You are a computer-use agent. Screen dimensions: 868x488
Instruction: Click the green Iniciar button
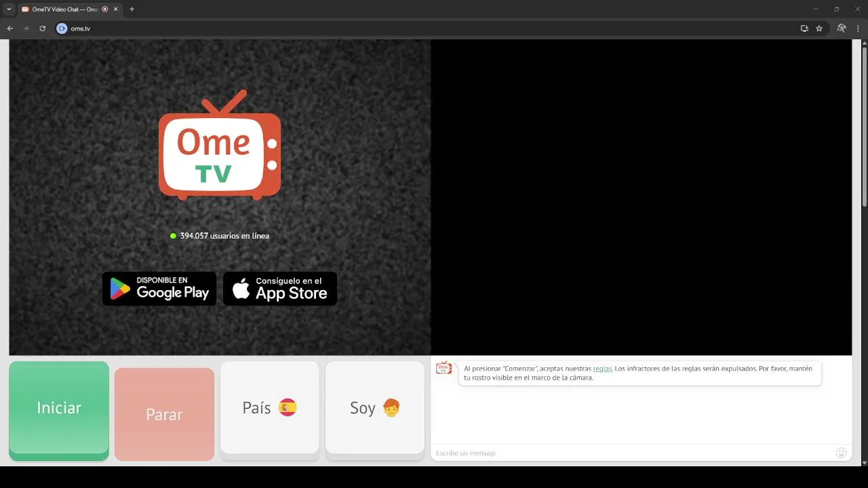tap(59, 411)
